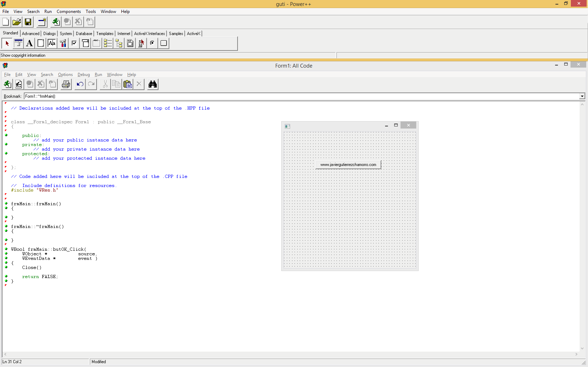Expand the Bookmark dropdown arrow

582,96
